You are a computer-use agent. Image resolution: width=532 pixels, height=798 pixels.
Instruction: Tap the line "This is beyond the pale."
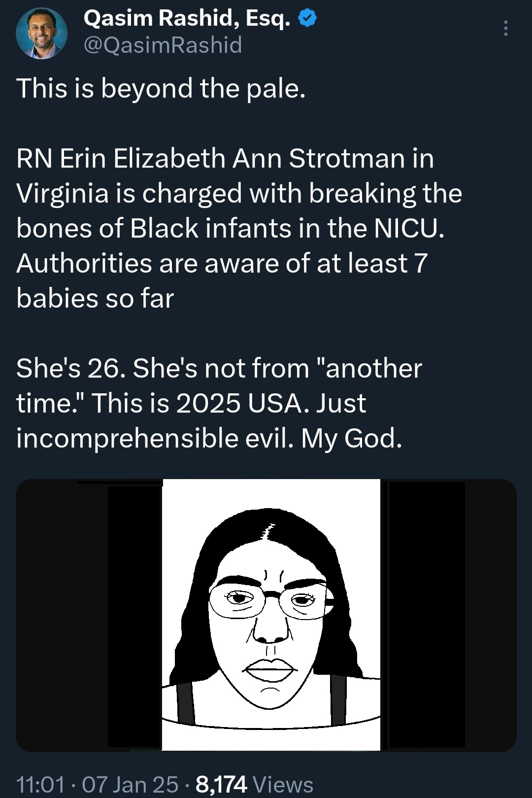[x=161, y=89]
